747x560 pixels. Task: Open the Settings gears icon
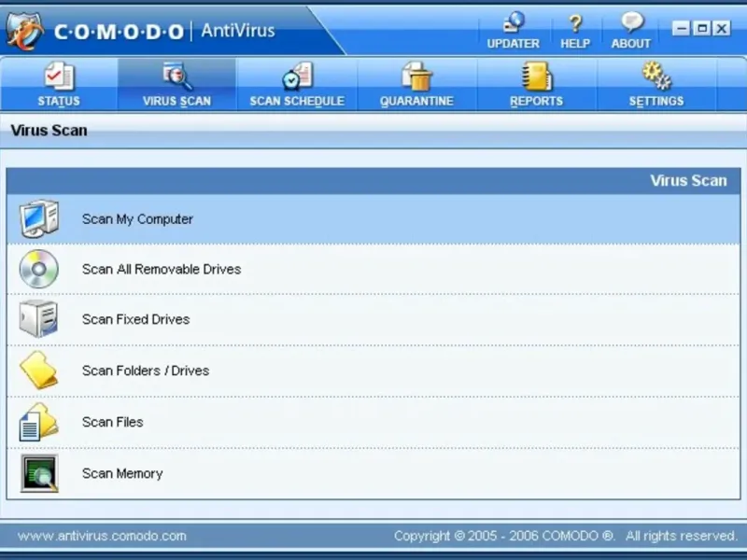(x=656, y=76)
